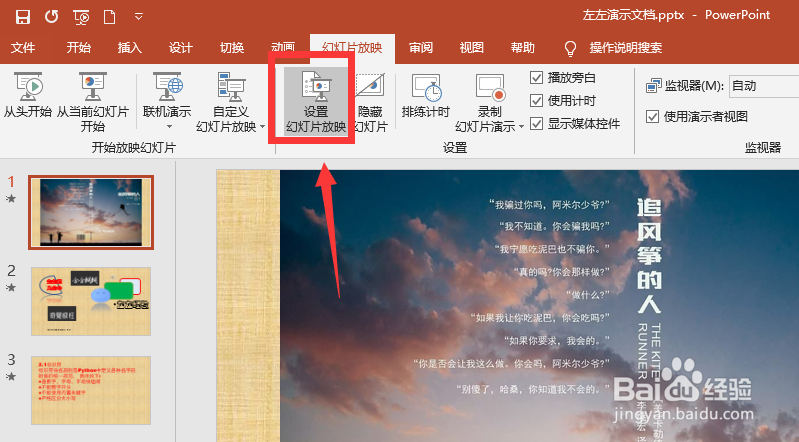Toggle 播放旁白 checkbox
The height and width of the screenshot is (442, 799).
coord(536,77)
